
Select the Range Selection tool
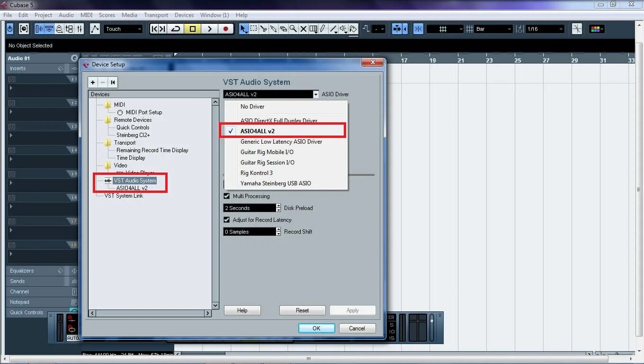tap(254, 29)
